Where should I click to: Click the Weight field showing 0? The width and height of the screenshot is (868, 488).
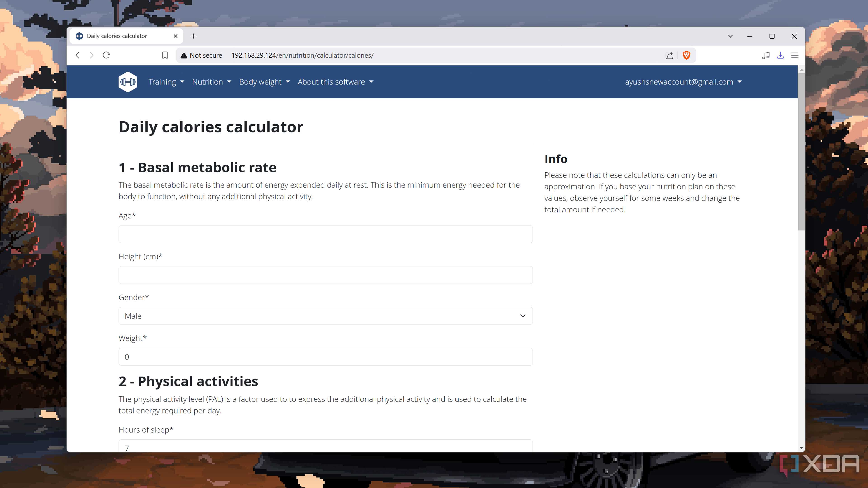click(325, 357)
